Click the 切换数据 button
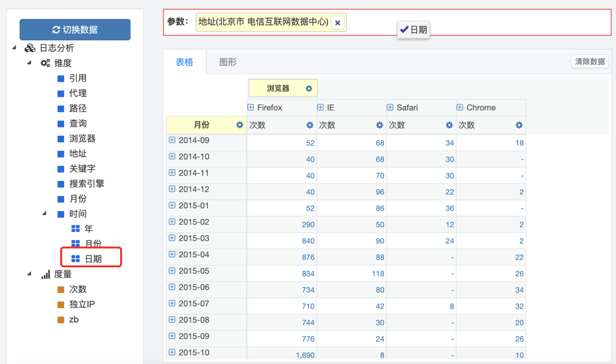616x364 pixels. [x=75, y=30]
